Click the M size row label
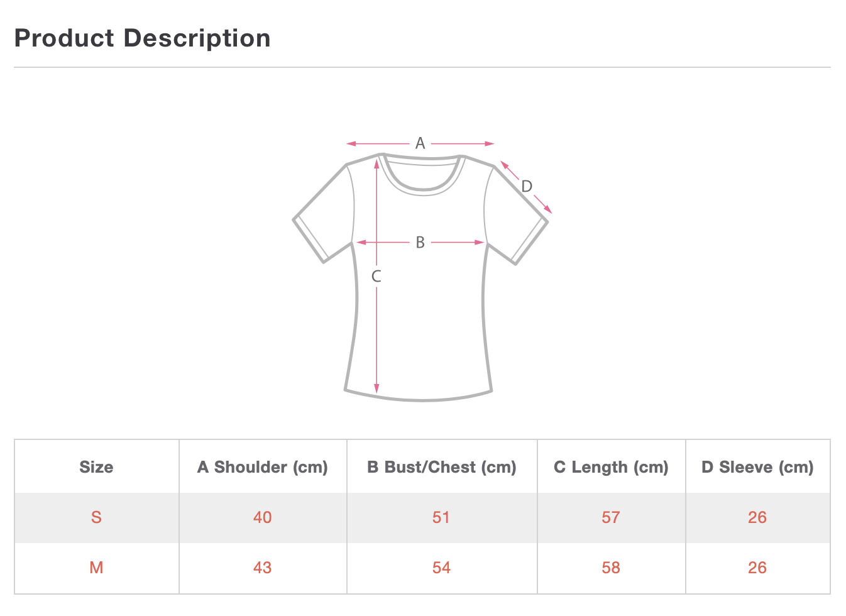Viewport: 846px width, 616px height. [96, 568]
